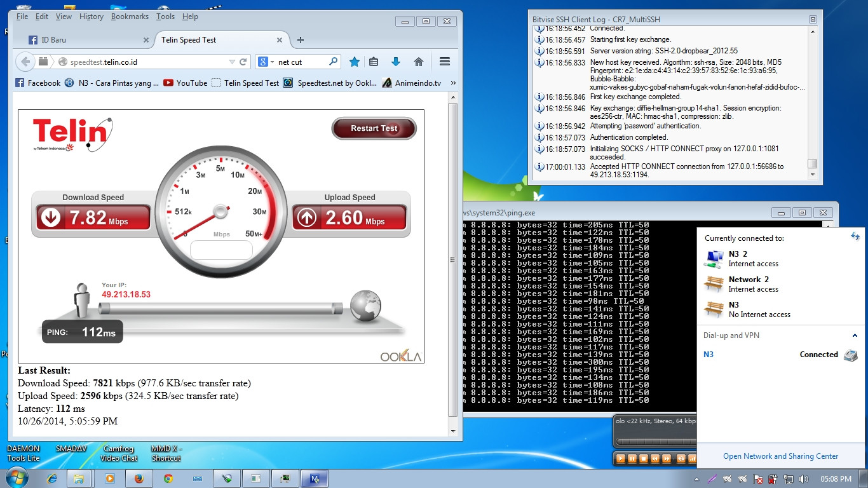868x488 pixels.
Task: Switch to Firefox in taskbar
Action: [x=139, y=478]
